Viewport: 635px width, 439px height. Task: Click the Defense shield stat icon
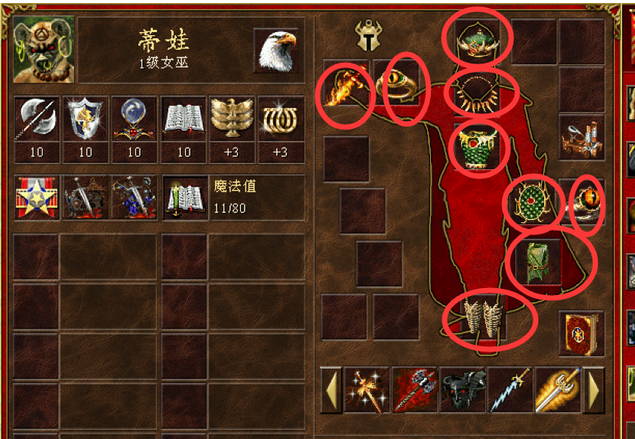tap(85, 119)
